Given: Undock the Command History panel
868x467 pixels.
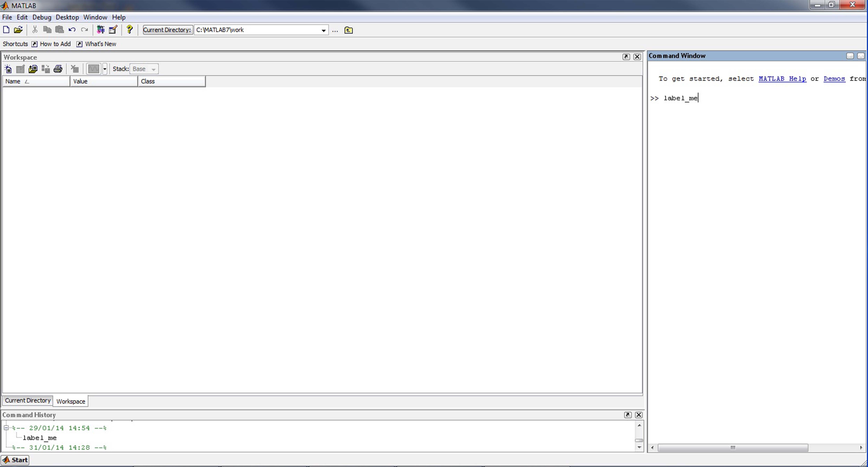Looking at the screenshot, I should click(x=627, y=415).
